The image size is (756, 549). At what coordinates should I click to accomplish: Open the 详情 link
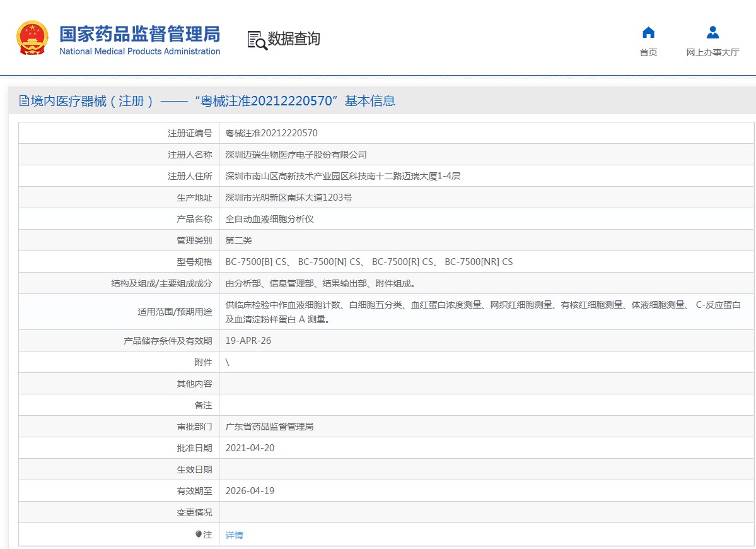[234, 535]
